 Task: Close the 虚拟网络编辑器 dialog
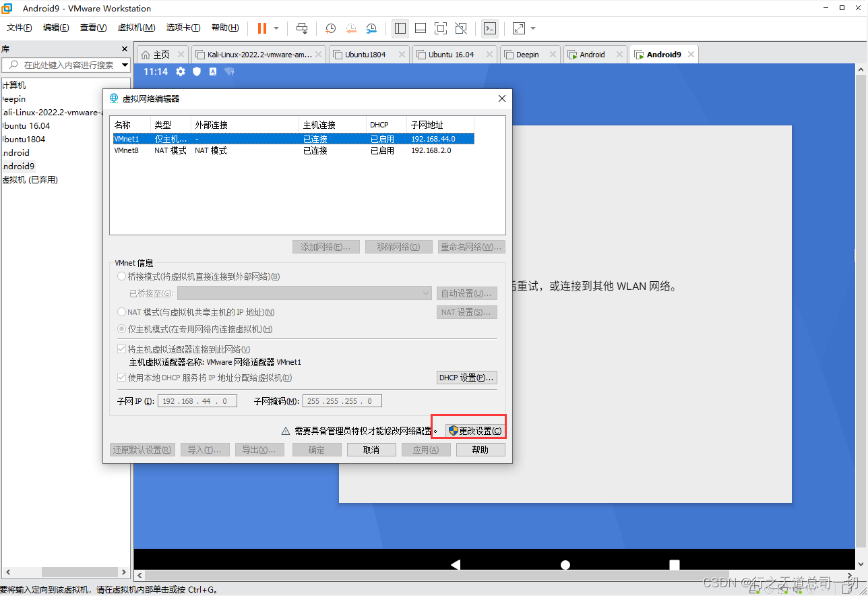pos(501,98)
